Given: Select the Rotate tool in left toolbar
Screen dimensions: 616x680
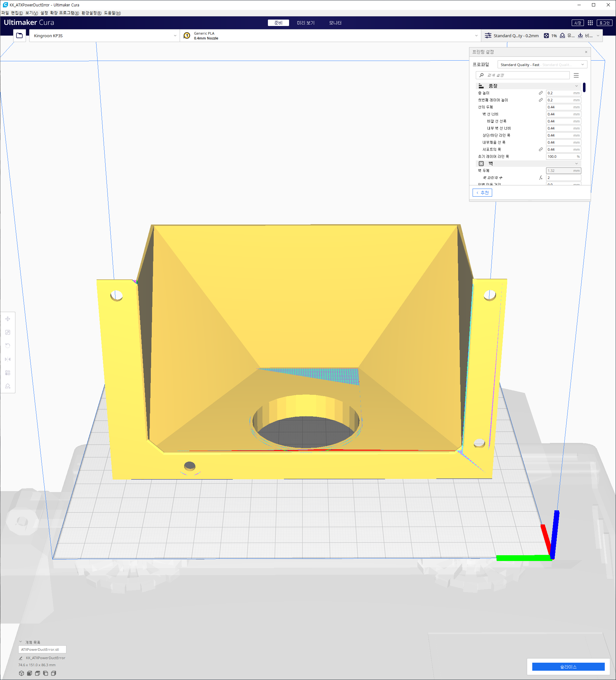Looking at the screenshot, I should pyautogui.click(x=8, y=346).
